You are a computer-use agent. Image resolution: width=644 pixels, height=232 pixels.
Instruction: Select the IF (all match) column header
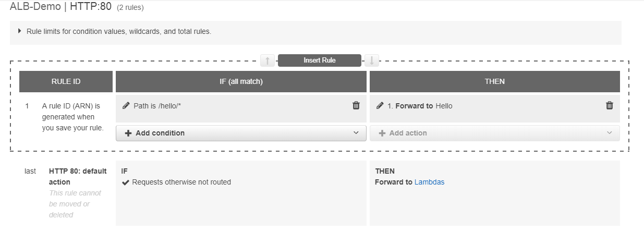click(x=241, y=81)
